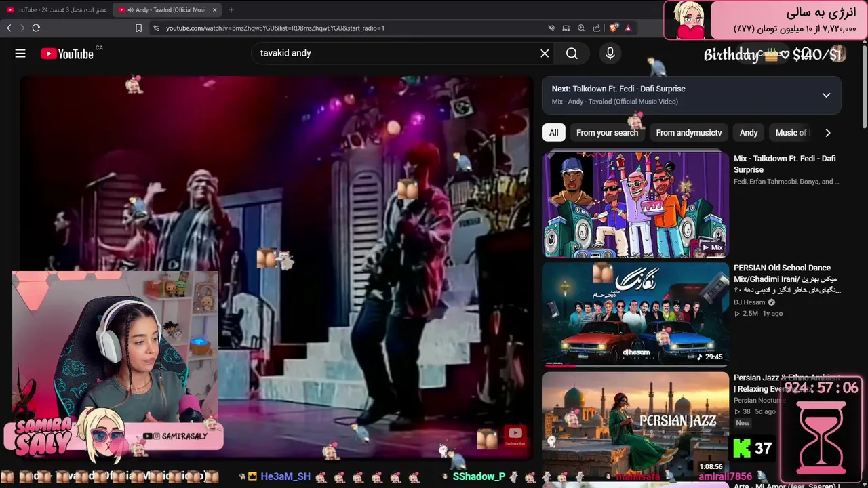Select the Andy - Tavalod tab

pyautogui.click(x=167, y=9)
